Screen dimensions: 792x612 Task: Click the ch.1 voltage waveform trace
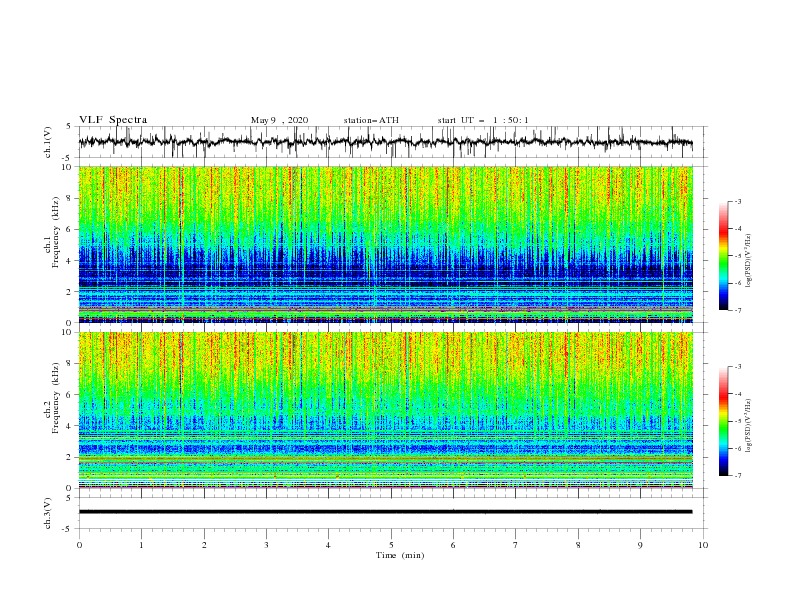(x=385, y=142)
